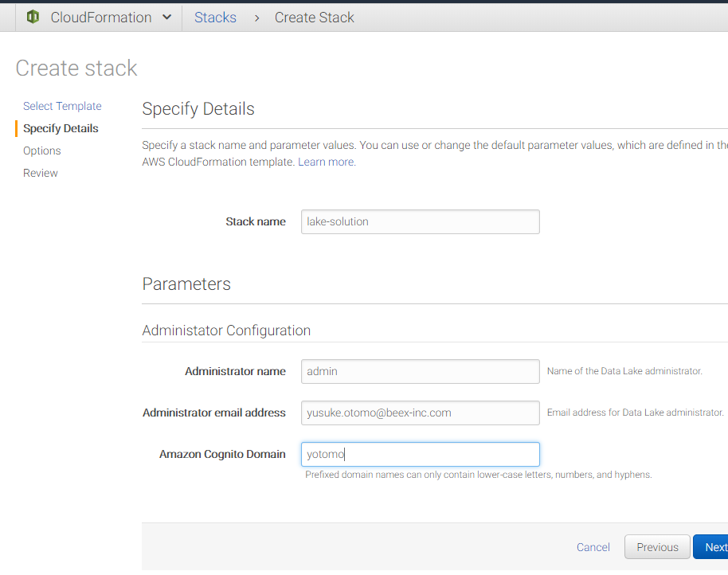
Task: Focus the Amazon Cognito Domain field
Action: point(421,454)
